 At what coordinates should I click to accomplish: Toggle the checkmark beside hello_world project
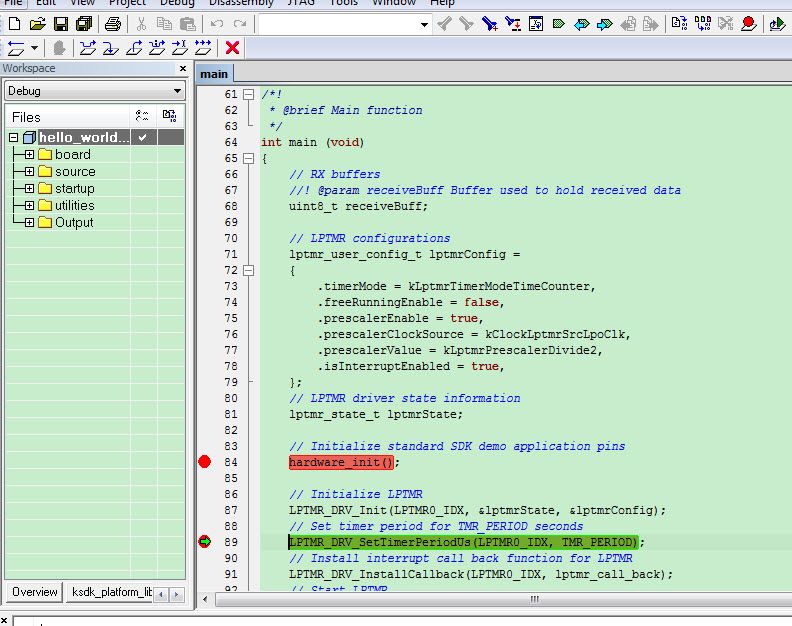click(144, 137)
